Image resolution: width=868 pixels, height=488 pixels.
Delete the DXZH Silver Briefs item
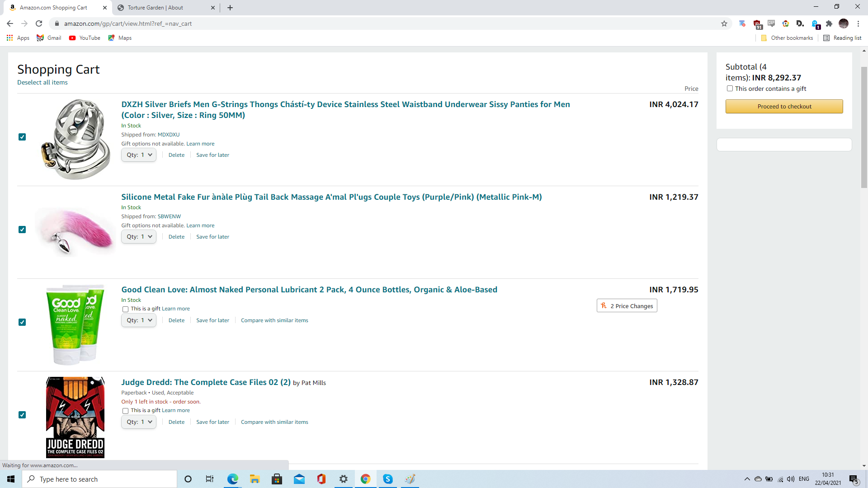(176, 155)
